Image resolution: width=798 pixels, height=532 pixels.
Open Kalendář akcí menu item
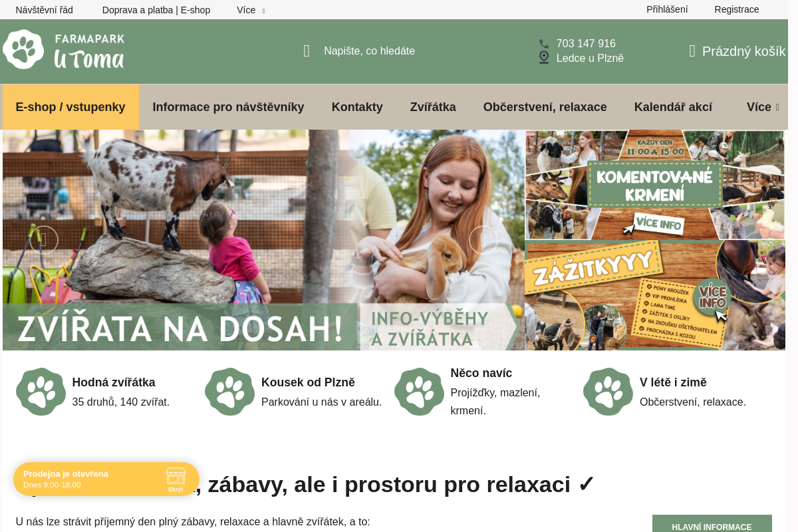click(x=673, y=107)
